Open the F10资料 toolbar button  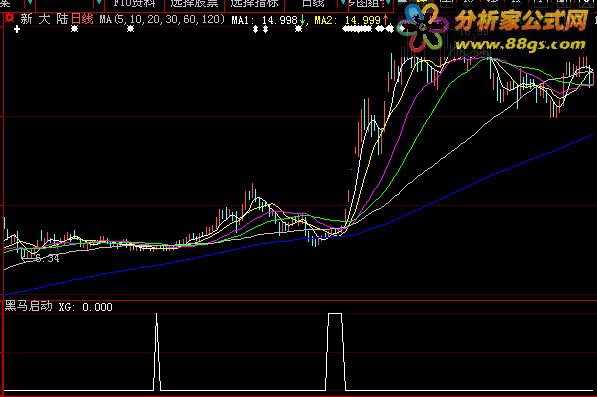tap(134, 4)
